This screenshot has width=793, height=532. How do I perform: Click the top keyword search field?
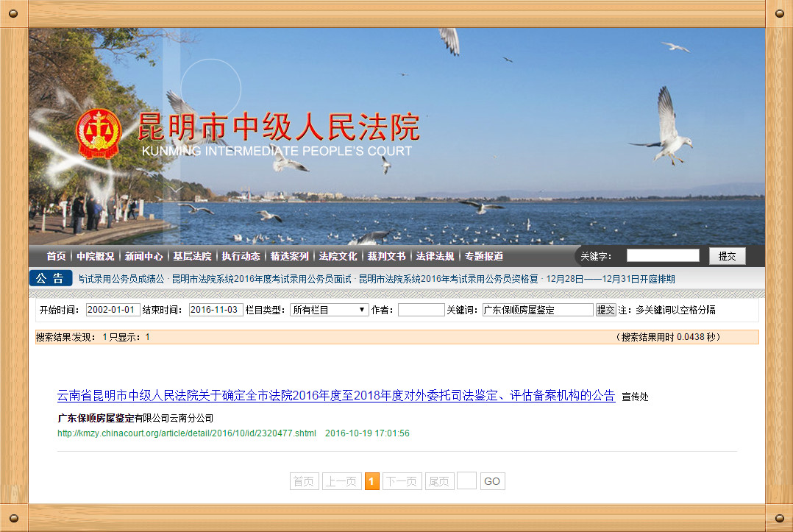pos(663,255)
